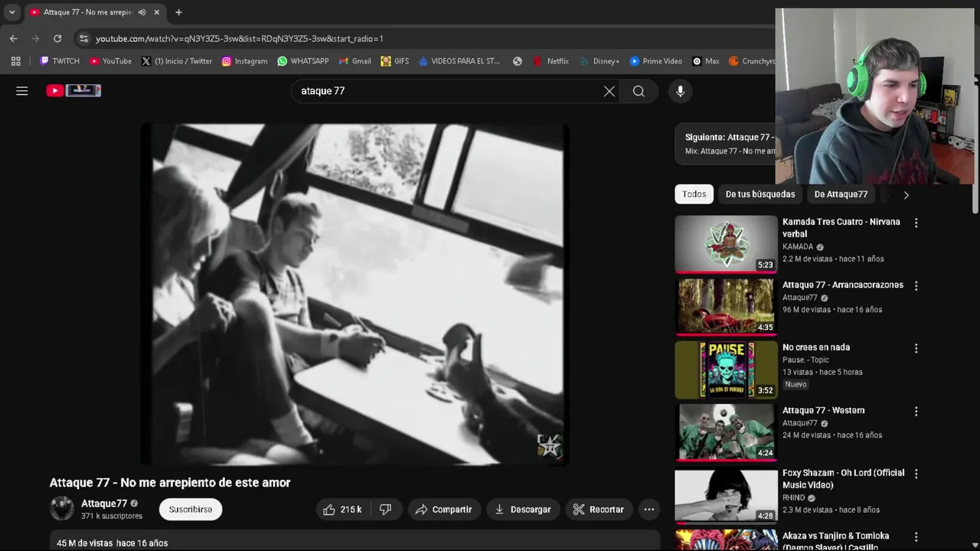This screenshot has width=980, height=551.
Task: Dislike the video with thumbs down
Action: (x=385, y=510)
